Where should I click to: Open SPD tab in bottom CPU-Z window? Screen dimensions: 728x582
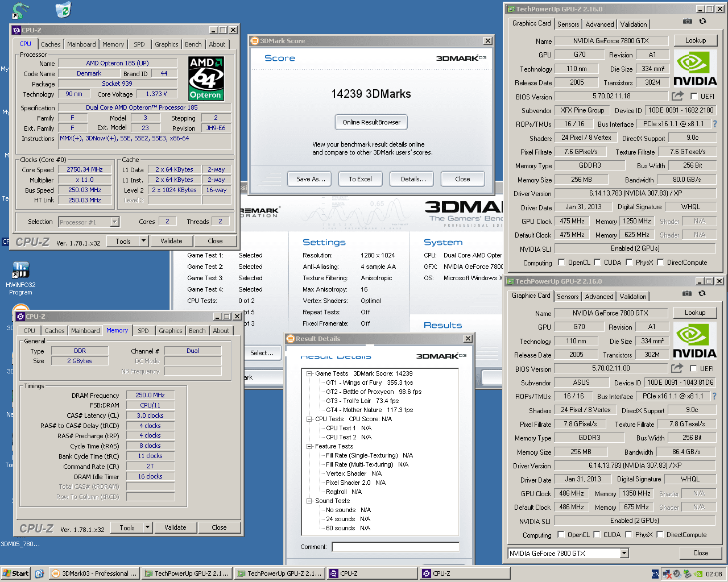(143, 331)
